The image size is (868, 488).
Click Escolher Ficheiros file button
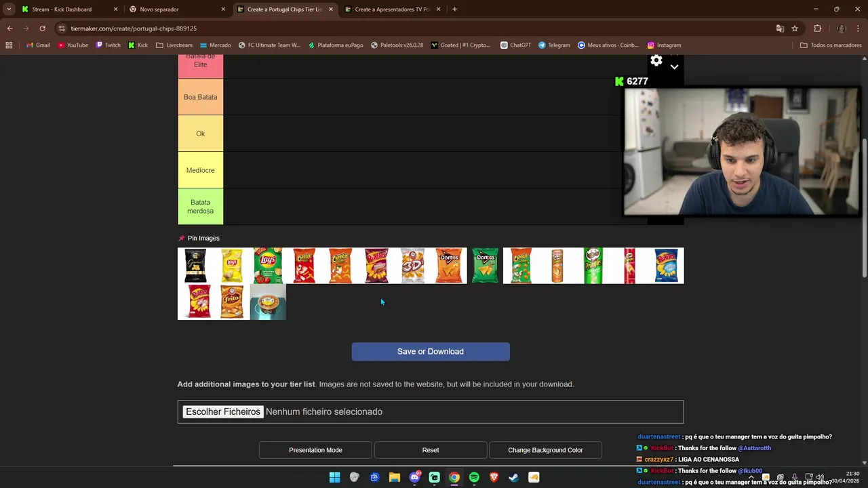click(223, 412)
